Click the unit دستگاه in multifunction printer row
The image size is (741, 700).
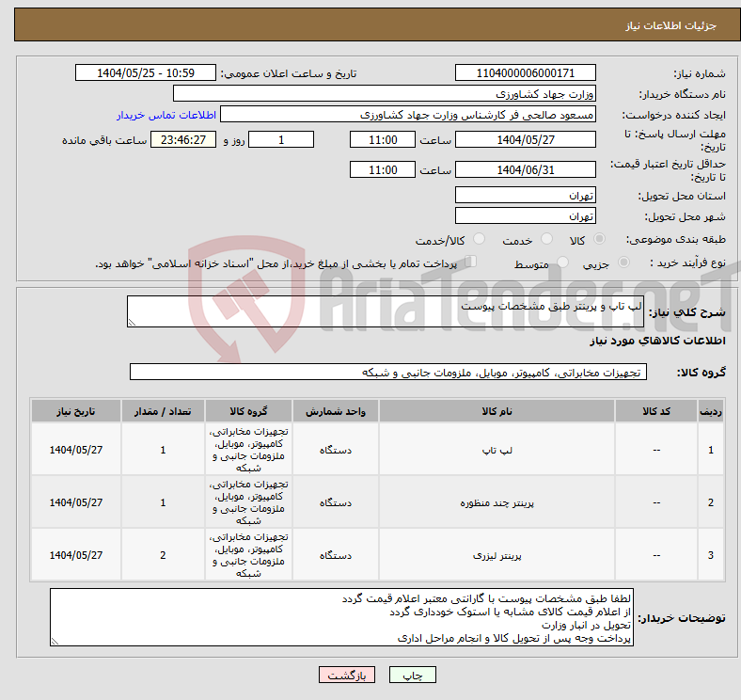click(x=336, y=502)
